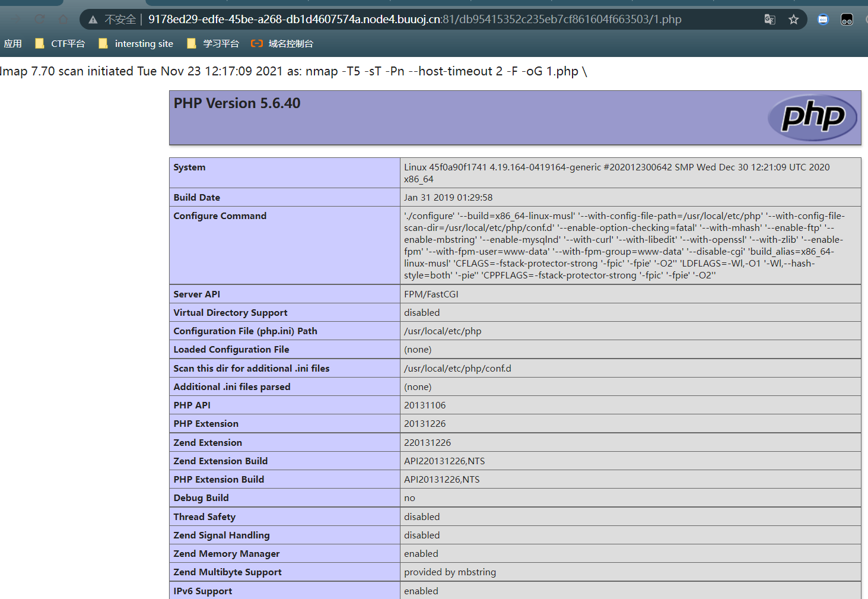Screen dimensions: 868x599
Task: Click the 'System' row label
Action: click(x=189, y=167)
